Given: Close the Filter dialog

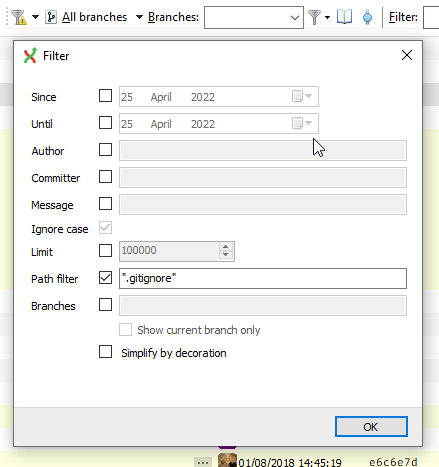Looking at the screenshot, I should (x=407, y=55).
